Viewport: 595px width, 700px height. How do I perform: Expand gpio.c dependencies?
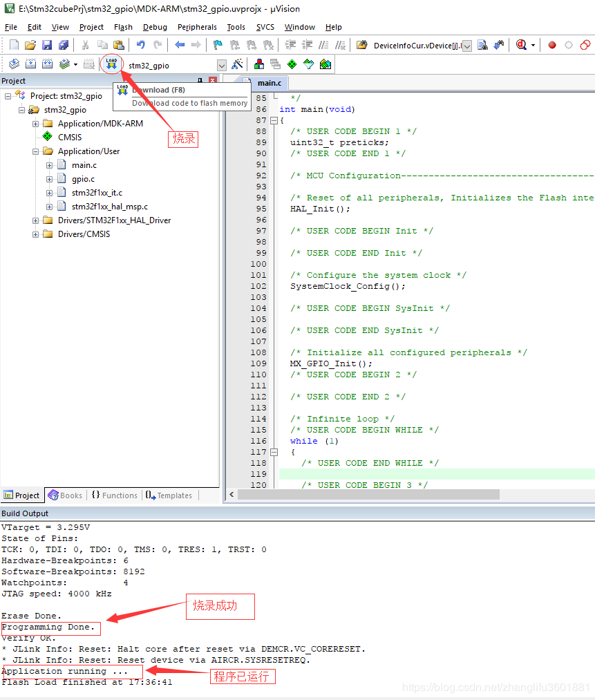[49, 179]
